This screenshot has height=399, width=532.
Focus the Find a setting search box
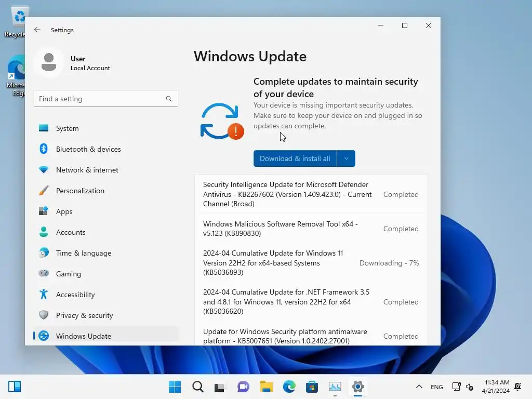point(106,99)
